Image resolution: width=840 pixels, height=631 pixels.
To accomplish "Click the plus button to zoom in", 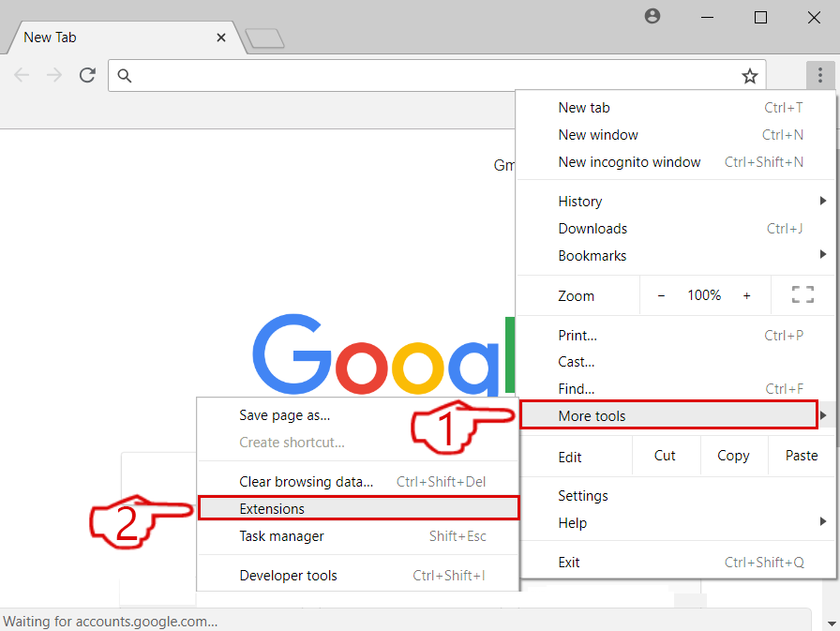I will [747, 294].
